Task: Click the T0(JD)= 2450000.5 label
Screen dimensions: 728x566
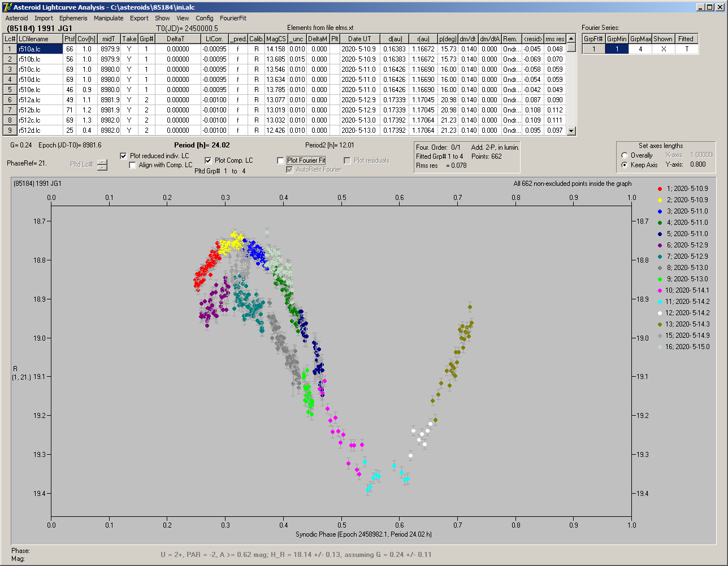Action: [187, 28]
